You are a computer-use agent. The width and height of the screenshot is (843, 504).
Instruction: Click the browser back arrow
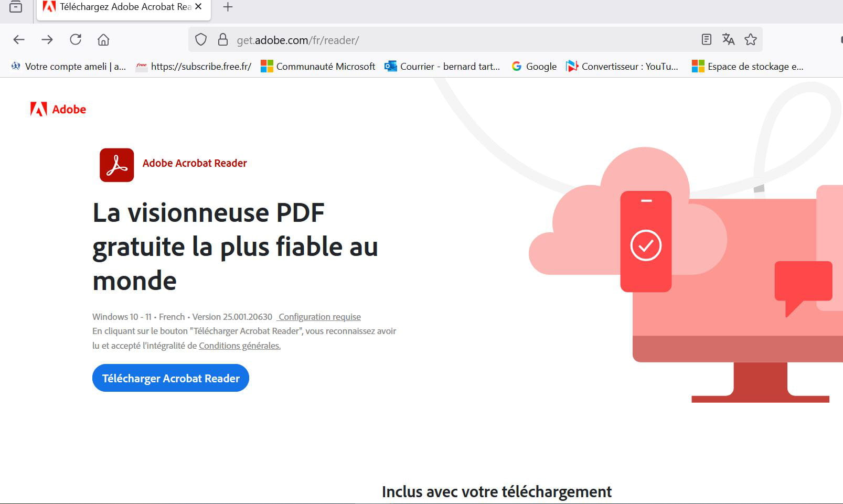[19, 40]
